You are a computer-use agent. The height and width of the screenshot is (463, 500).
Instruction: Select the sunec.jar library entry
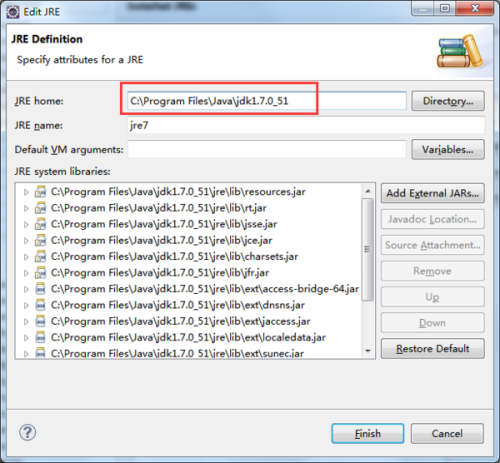tap(177, 353)
